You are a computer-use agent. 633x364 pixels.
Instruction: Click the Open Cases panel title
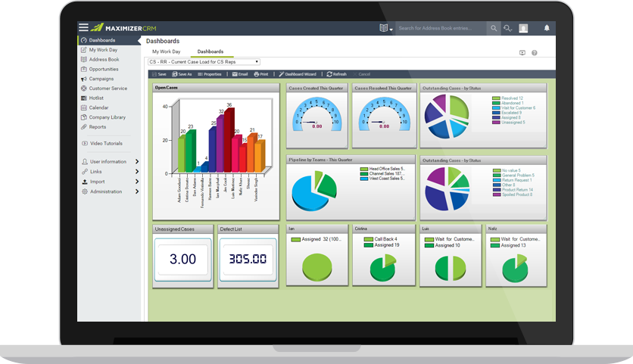tap(167, 88)
